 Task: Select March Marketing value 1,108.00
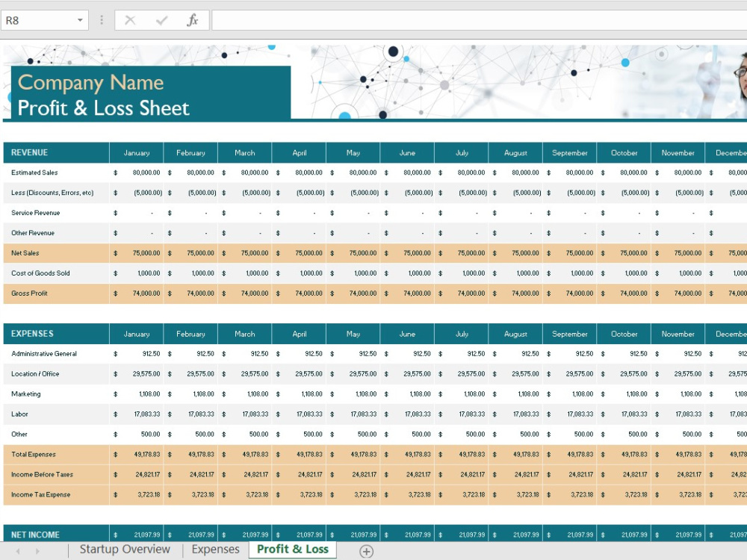click(245, 393)
